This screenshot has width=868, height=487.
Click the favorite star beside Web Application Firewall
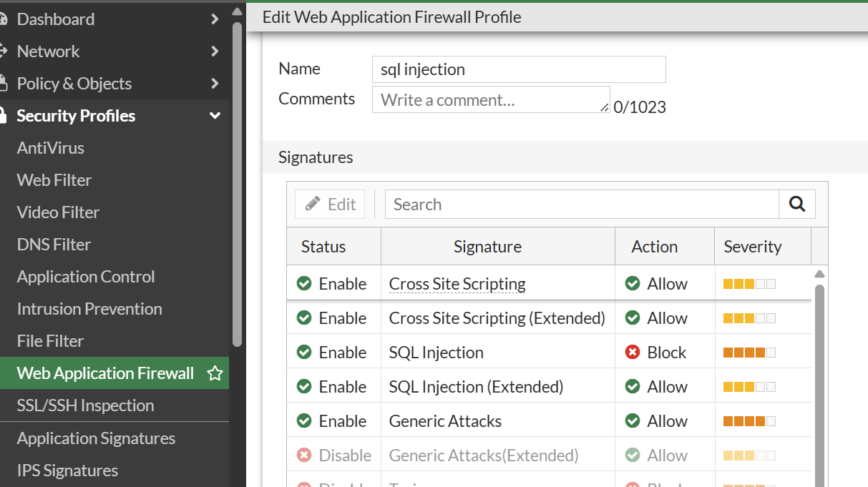tap(215, 373)
